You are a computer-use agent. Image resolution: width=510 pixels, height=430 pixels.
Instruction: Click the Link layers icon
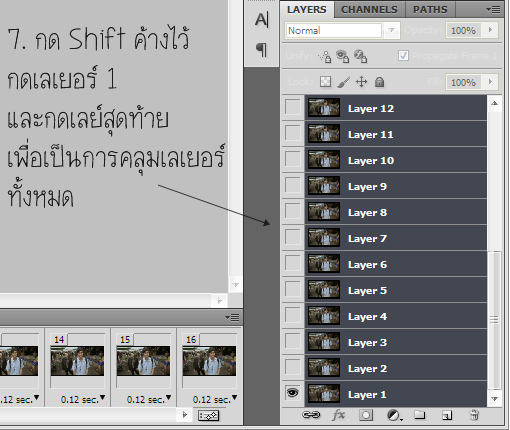[x=311, y=415]
